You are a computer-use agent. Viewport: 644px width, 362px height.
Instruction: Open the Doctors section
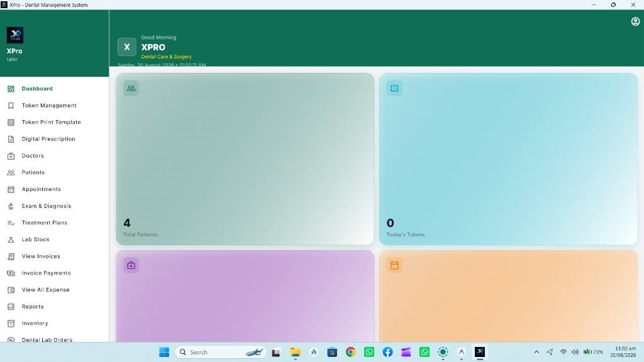54,156
